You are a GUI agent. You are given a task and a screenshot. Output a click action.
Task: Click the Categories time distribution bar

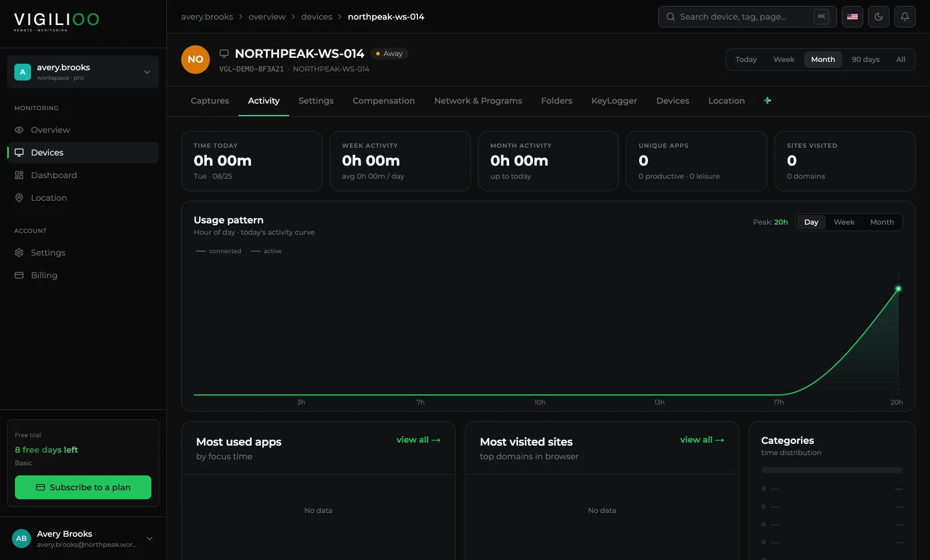832,470
